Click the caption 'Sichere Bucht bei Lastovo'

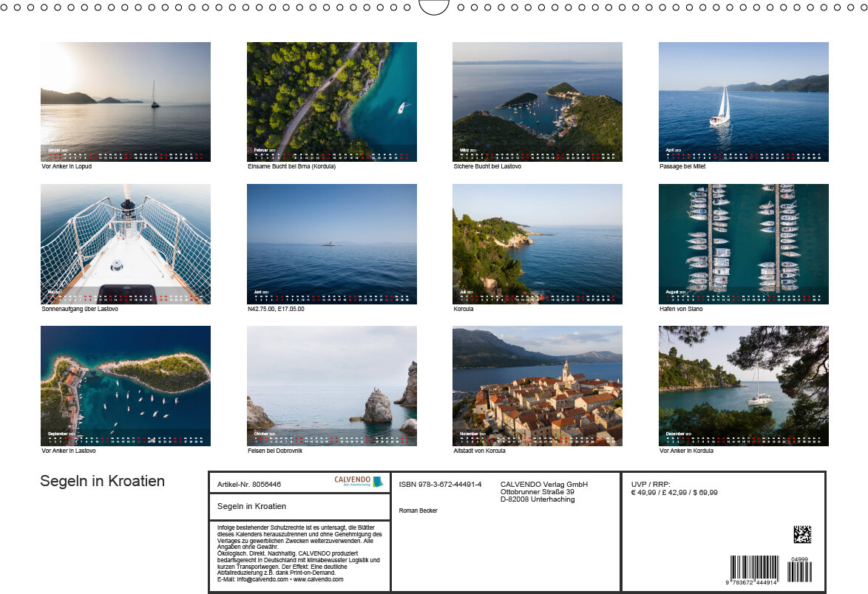coord(487,166)
